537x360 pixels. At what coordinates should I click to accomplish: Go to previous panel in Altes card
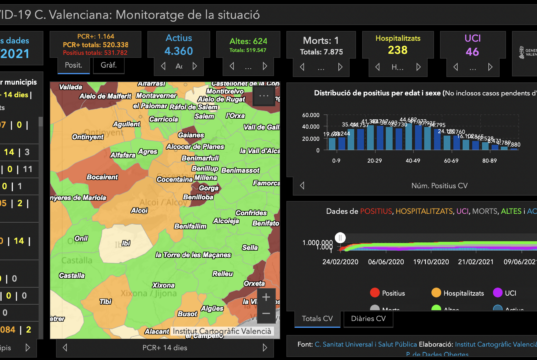click(x=232, y=66)
